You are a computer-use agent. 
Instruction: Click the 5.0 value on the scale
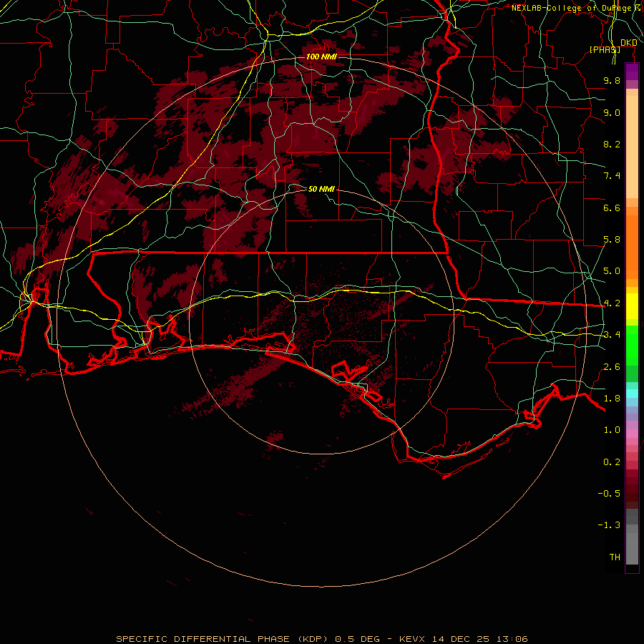[612, 271]
